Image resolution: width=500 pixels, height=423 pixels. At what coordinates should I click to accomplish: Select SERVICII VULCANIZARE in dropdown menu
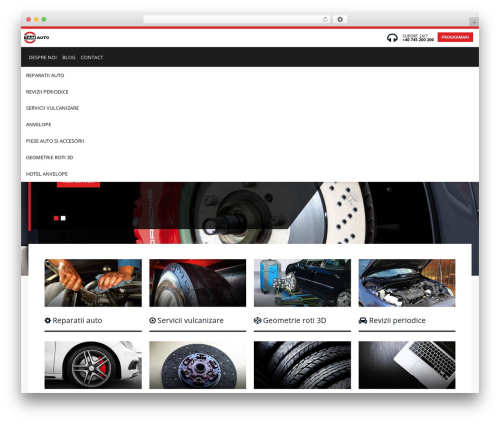(x=52, y=108)
